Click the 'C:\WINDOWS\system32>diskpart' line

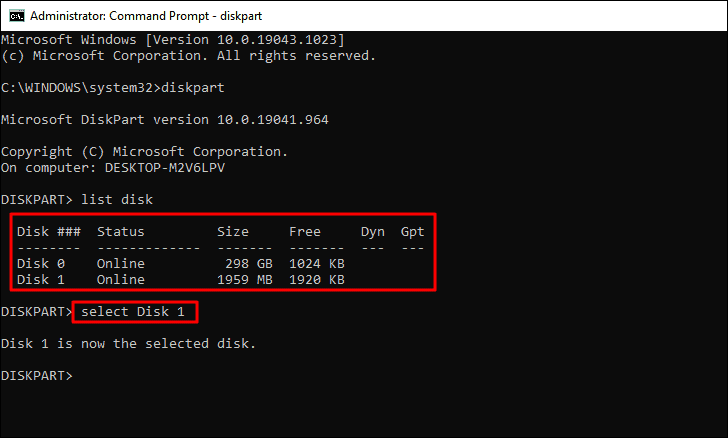pyautogui.click(x=113, y=88)
